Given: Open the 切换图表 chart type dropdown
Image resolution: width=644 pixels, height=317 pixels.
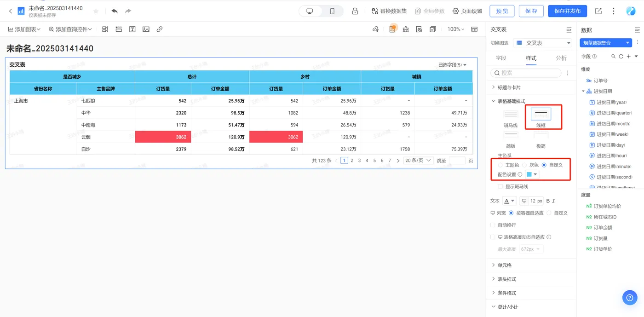Looking at the screenshot, I should (542, 43).
